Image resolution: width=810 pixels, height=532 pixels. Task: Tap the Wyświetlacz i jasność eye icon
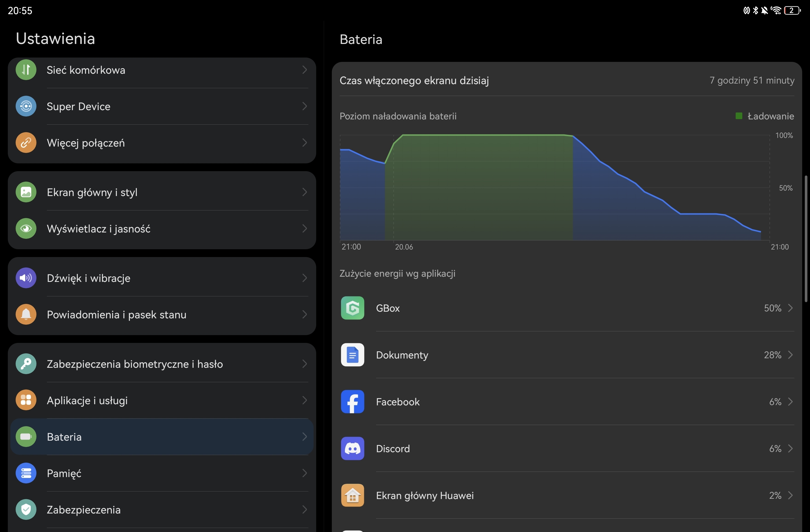(26, 228)
